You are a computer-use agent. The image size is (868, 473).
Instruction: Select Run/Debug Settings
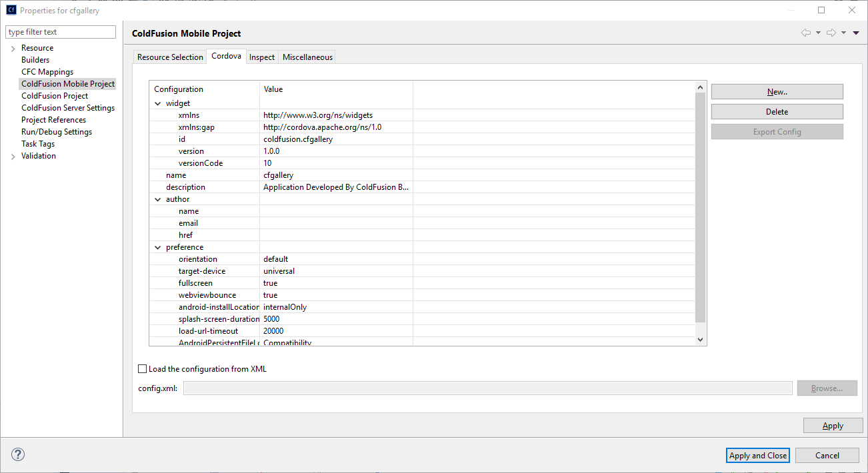coord(57,132)
